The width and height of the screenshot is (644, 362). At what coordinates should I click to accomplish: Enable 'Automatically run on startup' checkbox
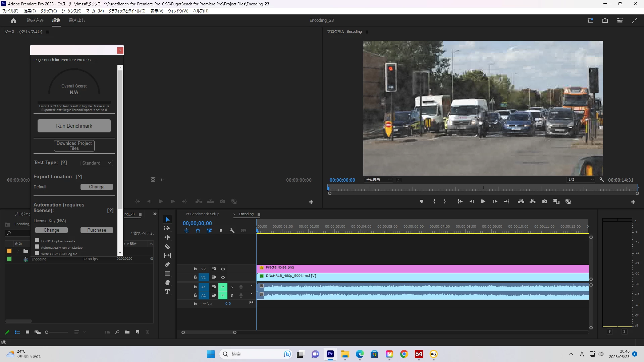click(37, 247)
